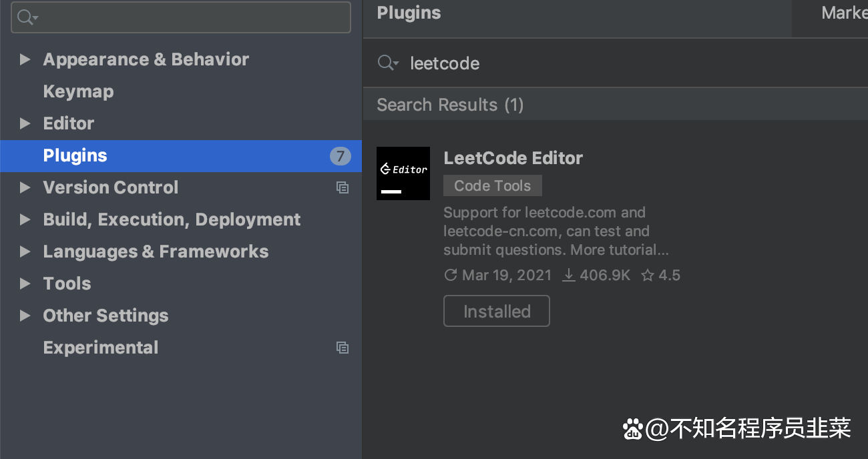
Task: Select the Appearance & Behavior label
Action: click(x=146, y=59)
